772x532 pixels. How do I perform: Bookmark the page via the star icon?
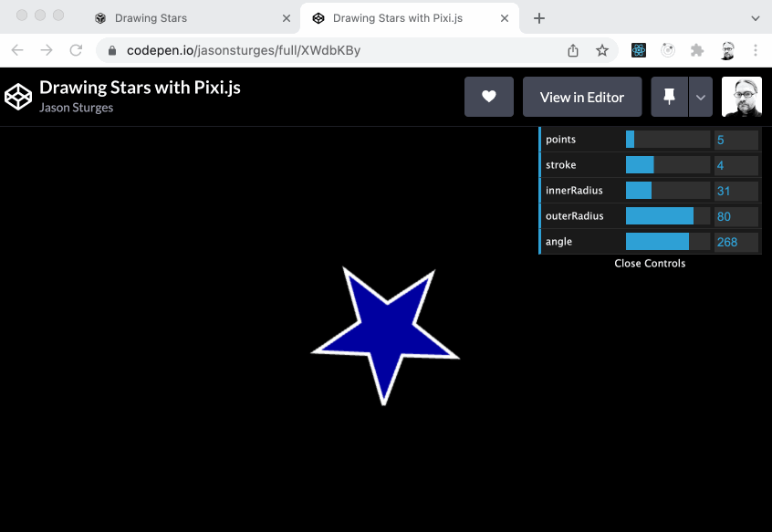602,51
